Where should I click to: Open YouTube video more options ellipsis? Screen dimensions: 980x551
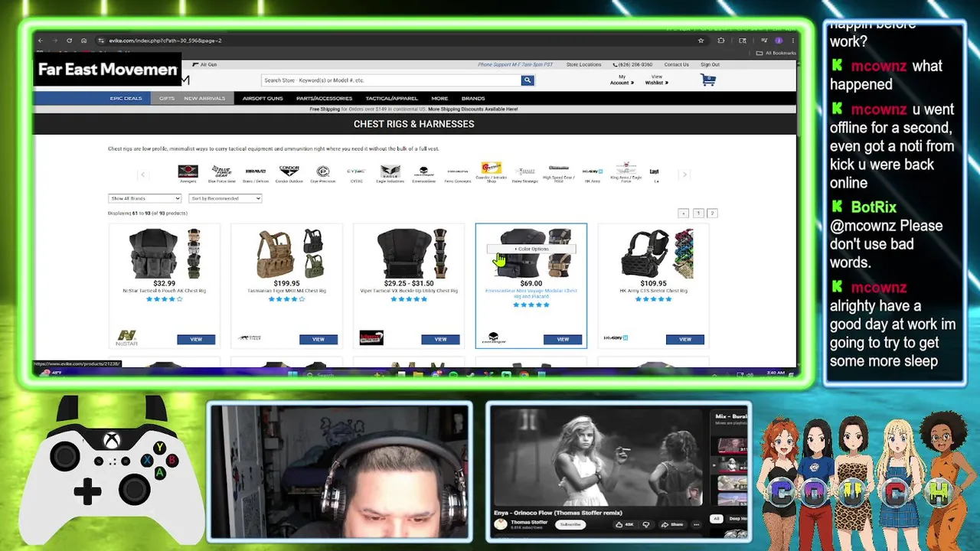[696, 524]
